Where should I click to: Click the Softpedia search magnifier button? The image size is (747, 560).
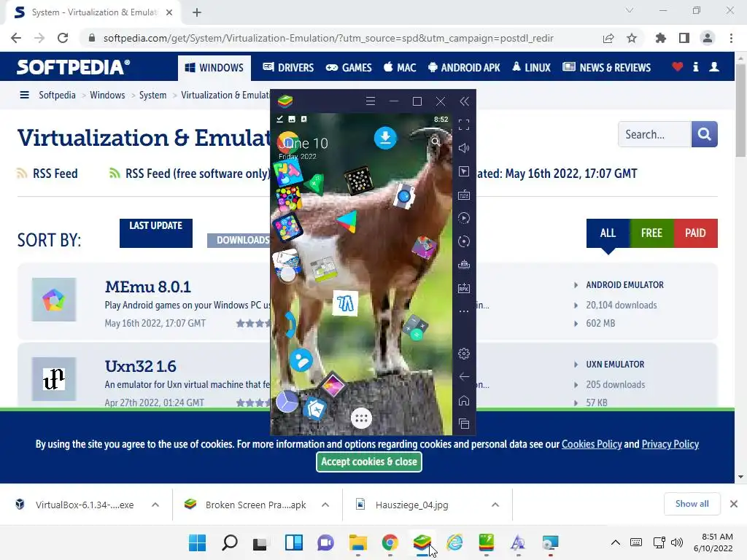pyautogui.click(x=704, y=134)
